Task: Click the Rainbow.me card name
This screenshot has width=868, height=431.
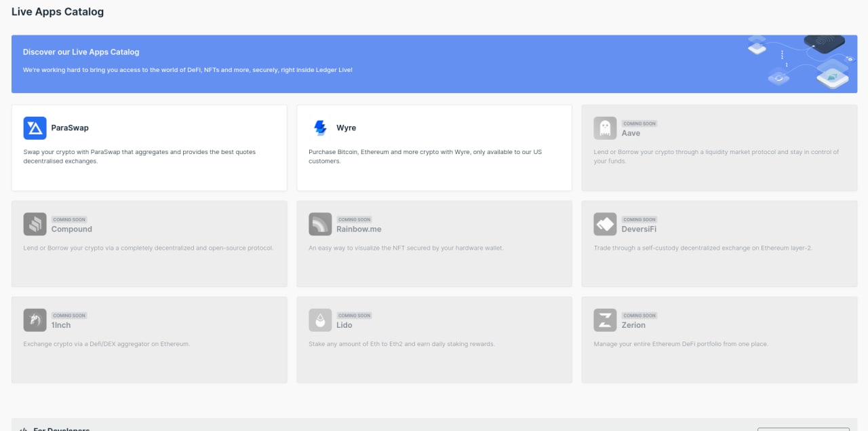Action: 359,229
